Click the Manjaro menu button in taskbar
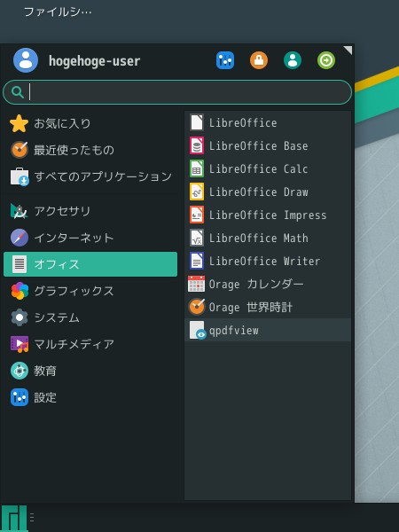The image size is (399, 532). click(14, 518)
